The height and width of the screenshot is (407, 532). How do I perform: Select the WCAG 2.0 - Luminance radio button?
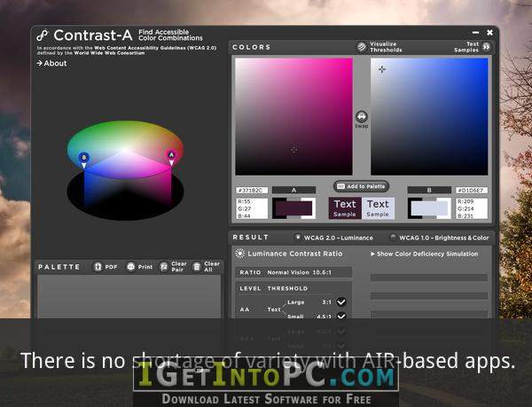(x=298, y=238)
